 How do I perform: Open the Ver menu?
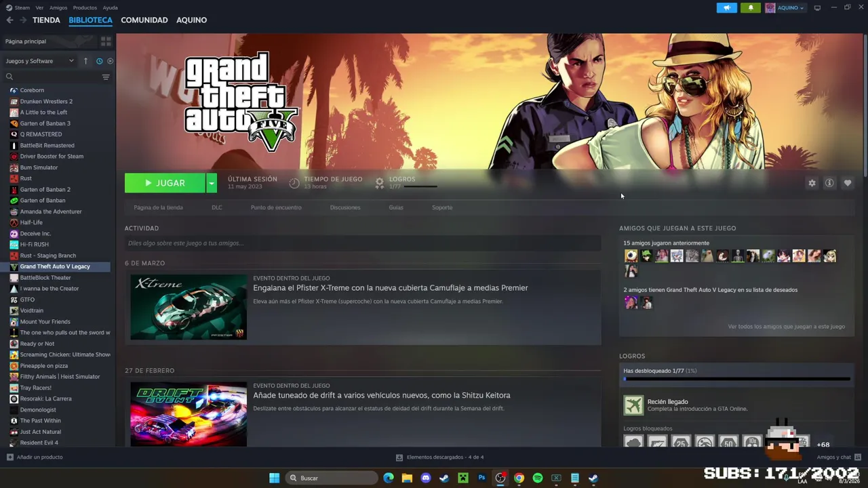[x=39, y=7]
